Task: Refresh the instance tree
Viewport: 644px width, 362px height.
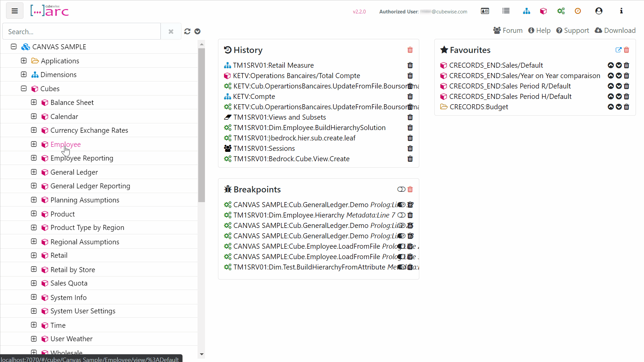Action: 187,31
